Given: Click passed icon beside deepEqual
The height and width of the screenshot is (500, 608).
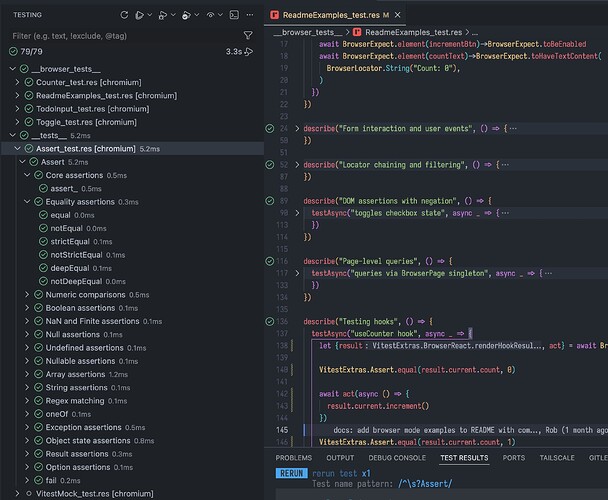Looking at the screenshot, I should 43,268.
